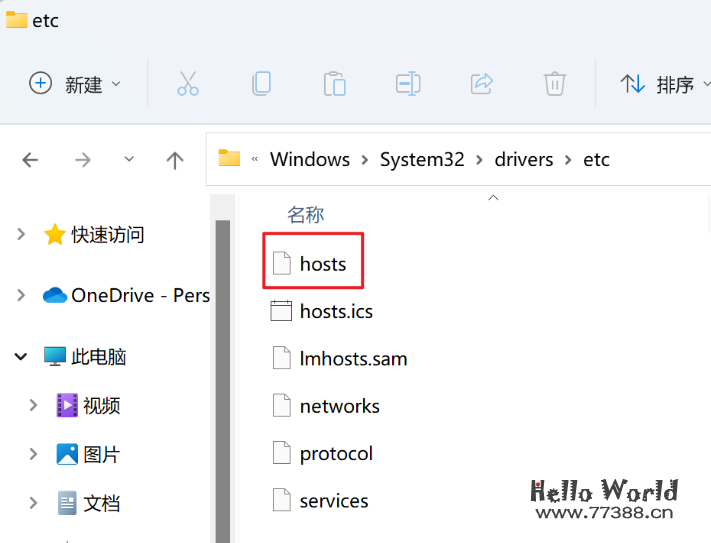Click the folder icon in address bar
The image size is (711, 543).
[x=229, y=158]
